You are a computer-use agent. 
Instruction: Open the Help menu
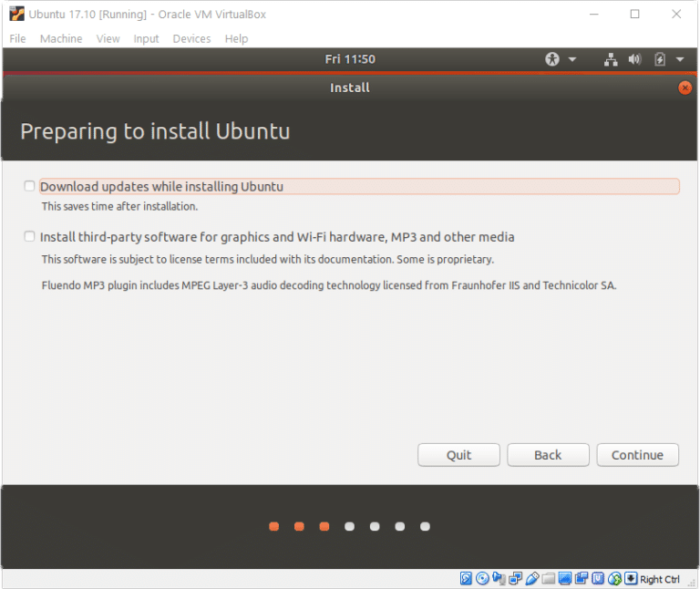point(236,39)
